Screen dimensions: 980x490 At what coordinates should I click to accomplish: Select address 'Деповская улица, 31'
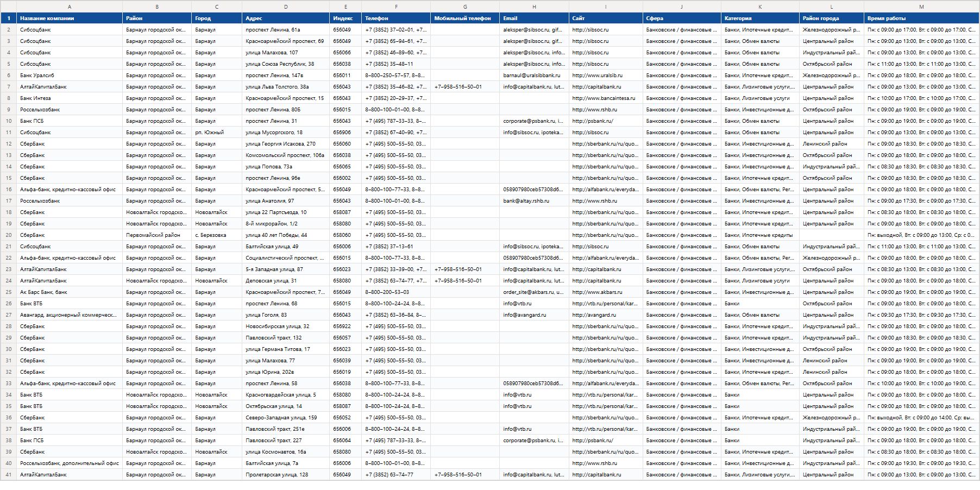point(286,280)
